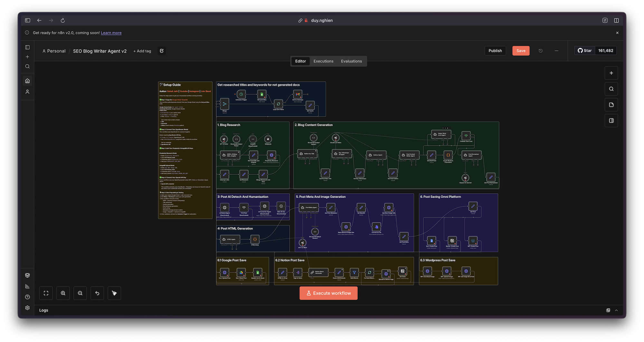
Task: Save the workflow with Save button
Action: click(x=521, y=51)
